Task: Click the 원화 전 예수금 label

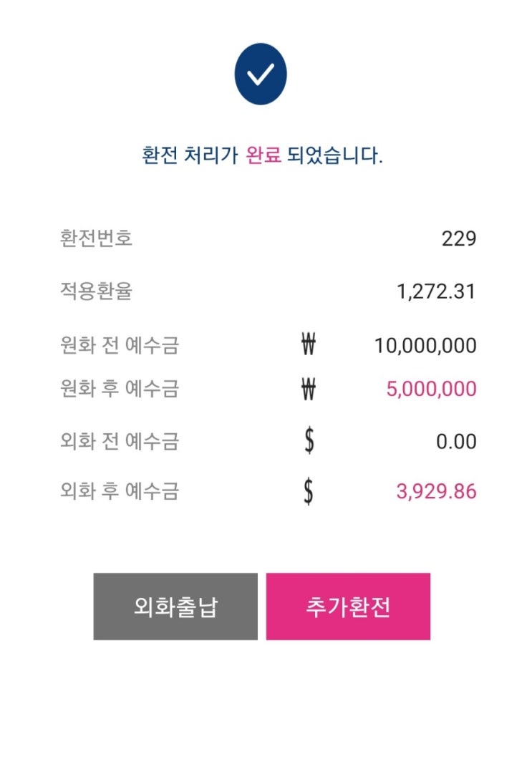Action: (x=119, y=346)
